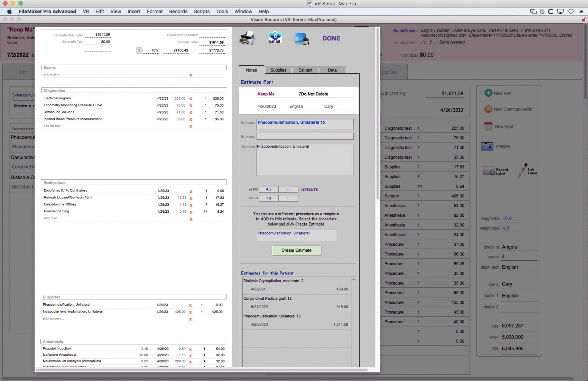Click the image export icon beside Email
This screenshot has height=381, width=588.
click(x=302, y=39)
